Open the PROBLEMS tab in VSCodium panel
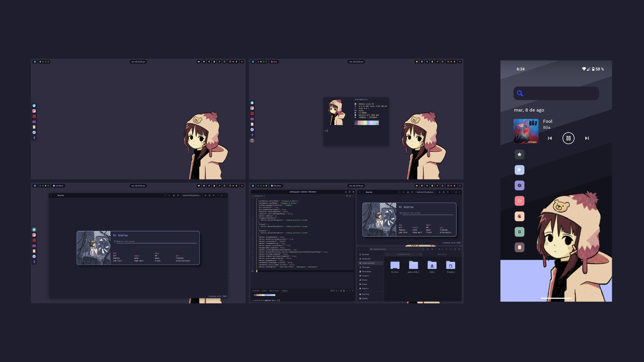 [x=256, y=291]
